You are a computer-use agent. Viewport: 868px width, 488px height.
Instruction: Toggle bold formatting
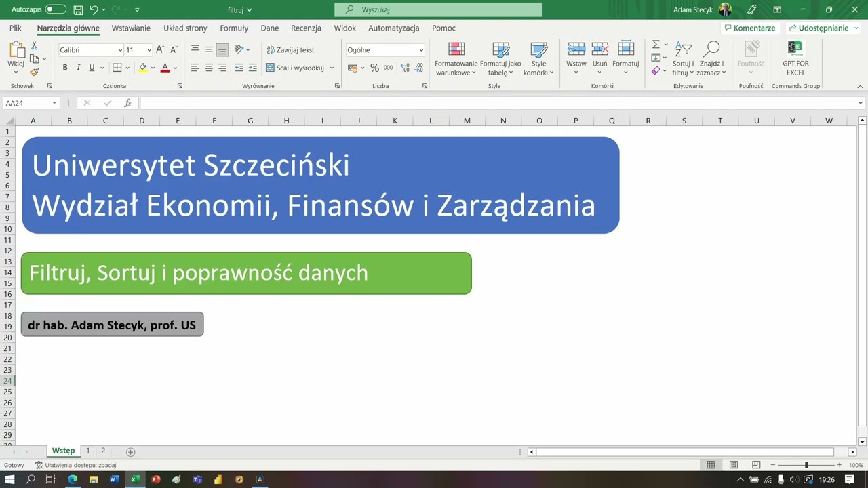click(x=65, y=68)
